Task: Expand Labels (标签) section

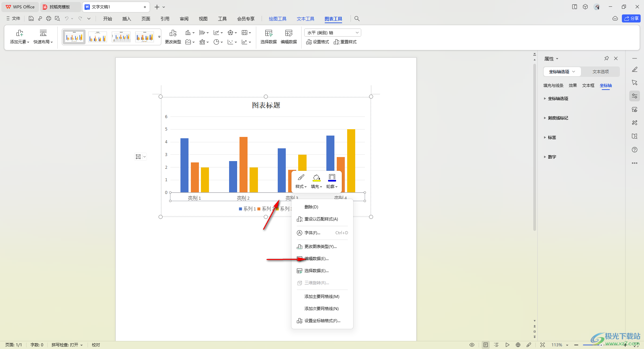Action: (x=550, y=138)
